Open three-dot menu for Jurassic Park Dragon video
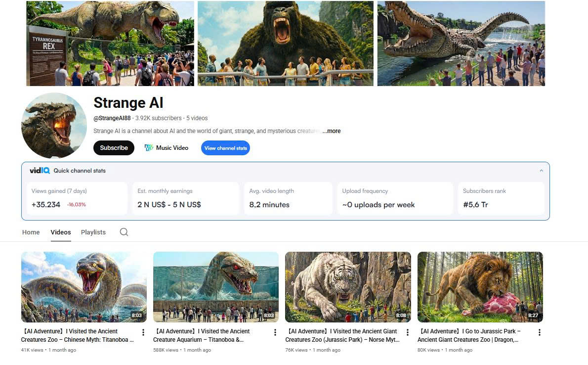The width and height of the screenshot is (588, 365). coord(540,332)
